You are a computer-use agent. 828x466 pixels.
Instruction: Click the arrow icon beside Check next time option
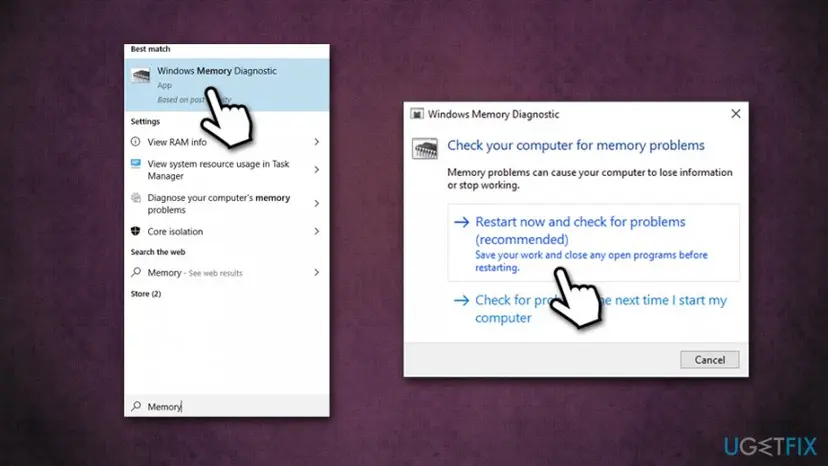[x=462, y=301]
